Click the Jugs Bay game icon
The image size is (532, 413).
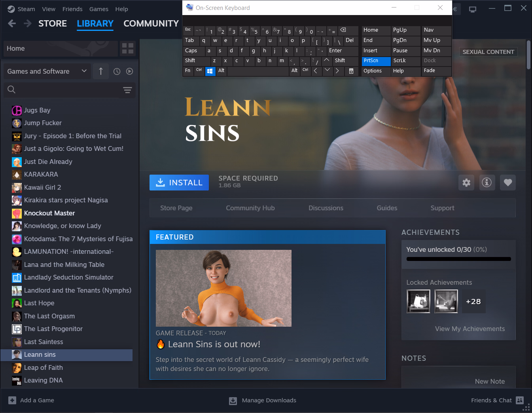pyautogui.click(x=17, y=110)
